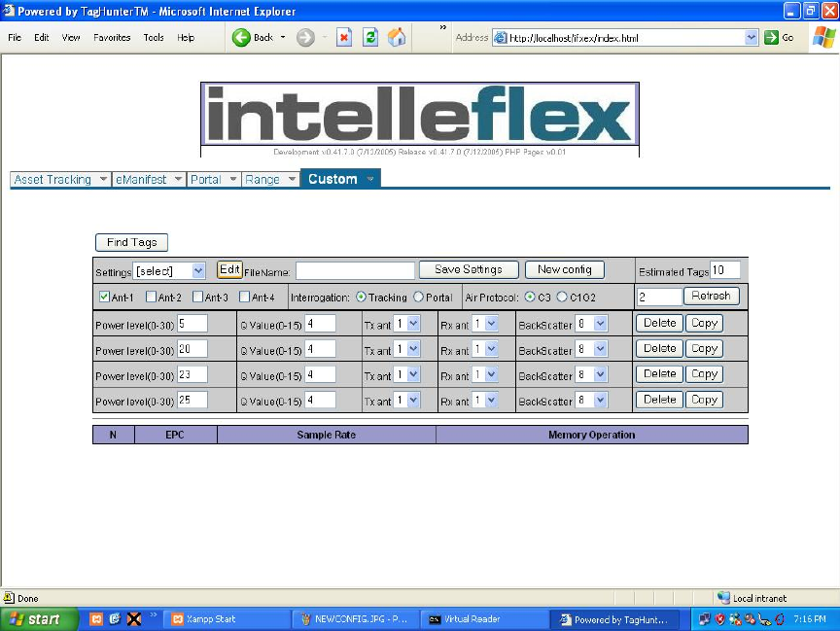This screenshot has height=631, width=840.
Task: Click the Find Tags button
Action: point(132,243)
